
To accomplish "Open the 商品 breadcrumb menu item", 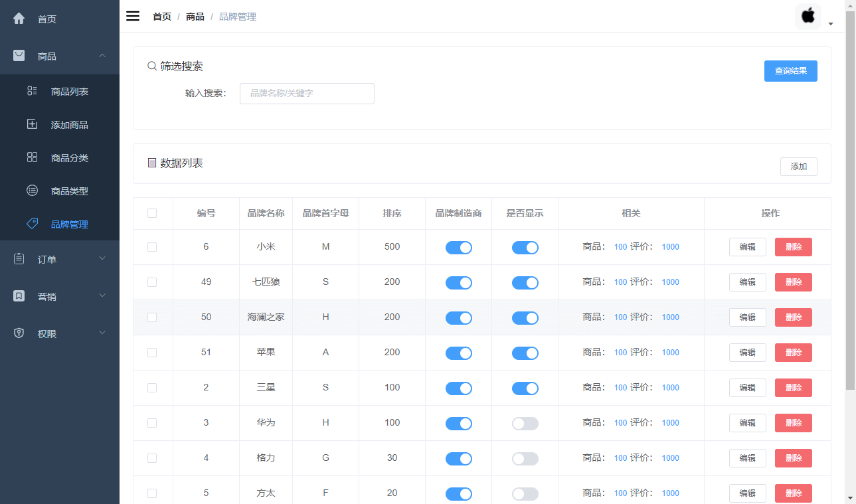I will click(x=195, y=16).
